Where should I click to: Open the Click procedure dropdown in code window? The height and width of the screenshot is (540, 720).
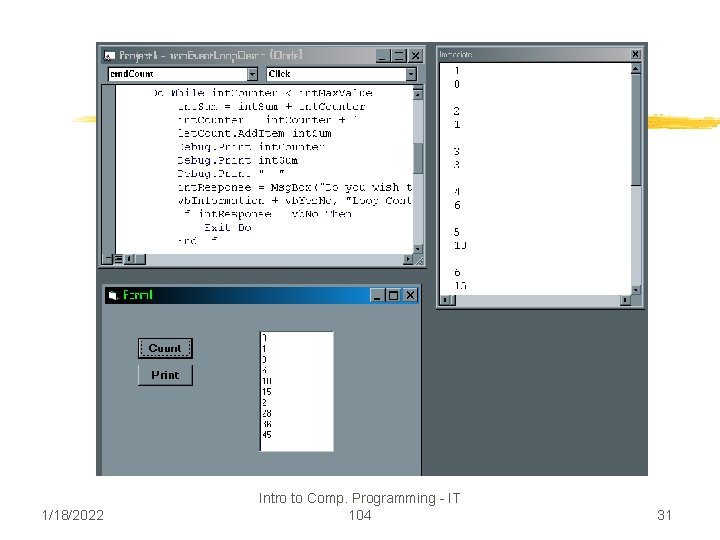411,74
